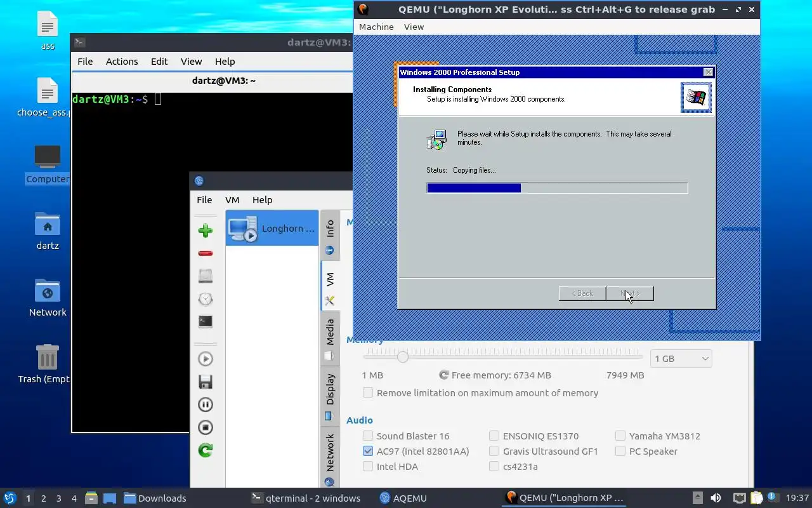The width and height of the screenshot is (812, 508).
Task: Click the show desktop icon in taskbar
Action: [x=109, y=498]
